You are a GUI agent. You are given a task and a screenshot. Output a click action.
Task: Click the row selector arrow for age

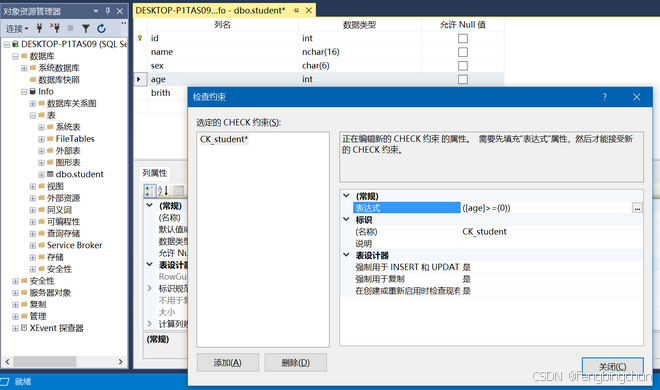pyautogui.click(x=140, y=79)
